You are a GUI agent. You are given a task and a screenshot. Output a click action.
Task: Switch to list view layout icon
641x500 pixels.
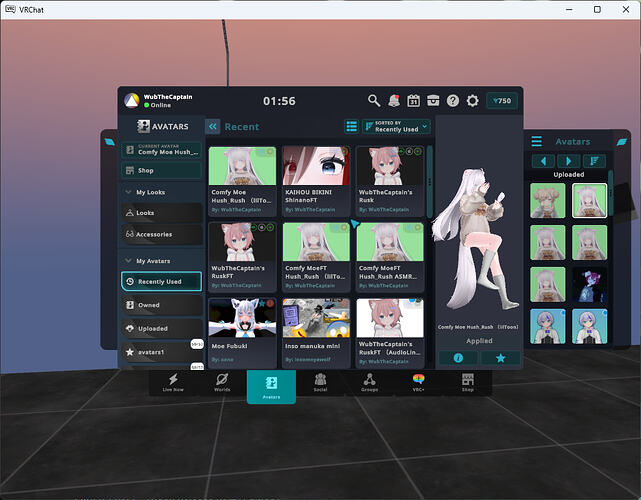point(352,127)
